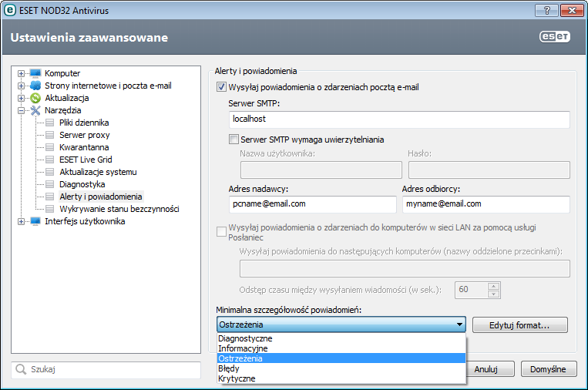The image size is (588, 390).
Task: Click the page icon beside Diagnostyka
Action: pyautogui.click(x=49, y=184)
